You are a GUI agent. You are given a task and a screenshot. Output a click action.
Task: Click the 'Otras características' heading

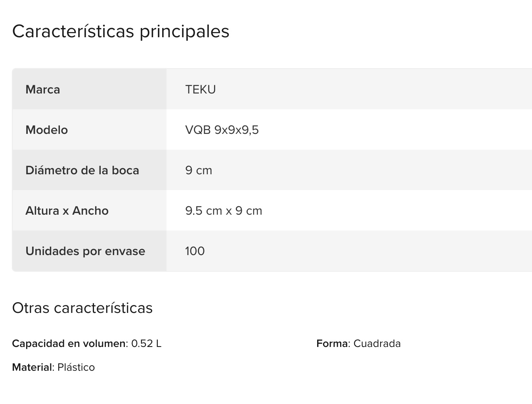coord(82,308)
